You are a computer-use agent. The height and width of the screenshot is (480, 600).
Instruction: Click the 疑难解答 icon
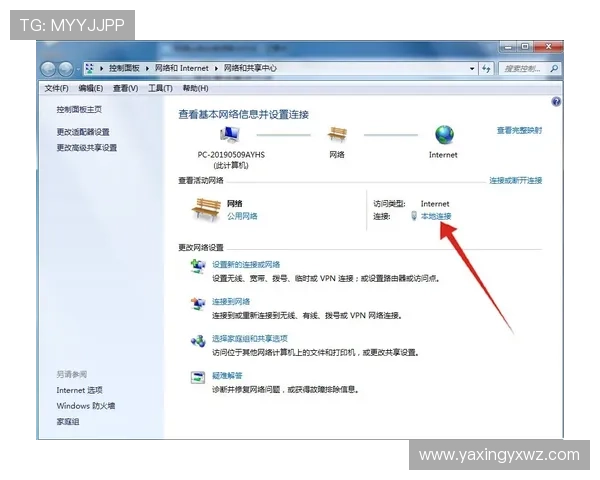click(198, 377)
